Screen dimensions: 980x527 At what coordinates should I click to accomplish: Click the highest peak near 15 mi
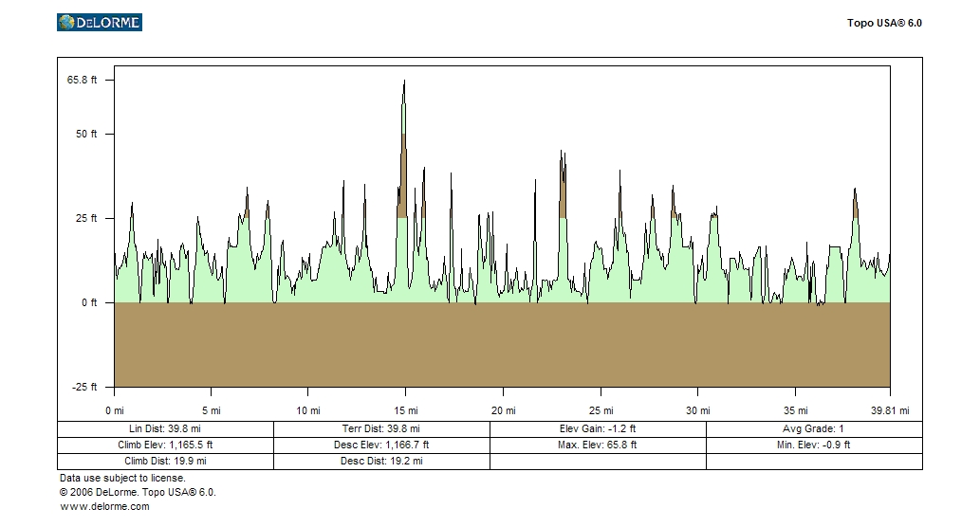tap(404, 83)
